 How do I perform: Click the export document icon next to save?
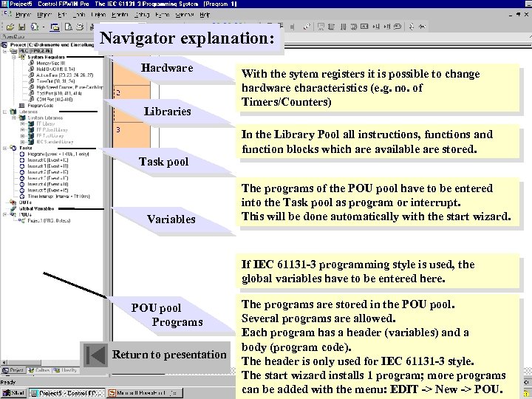pyautogui.click(x=34, y=27)
